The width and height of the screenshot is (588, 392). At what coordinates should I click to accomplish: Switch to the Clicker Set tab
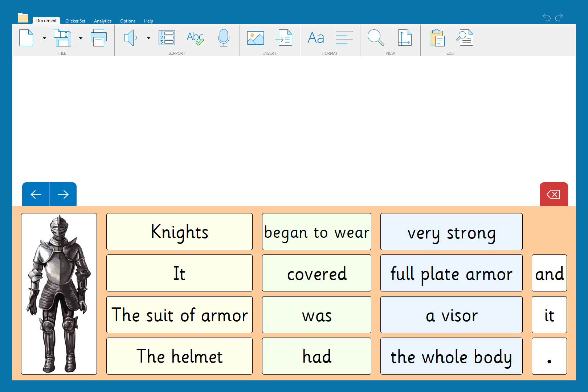(x=75, y=21)
